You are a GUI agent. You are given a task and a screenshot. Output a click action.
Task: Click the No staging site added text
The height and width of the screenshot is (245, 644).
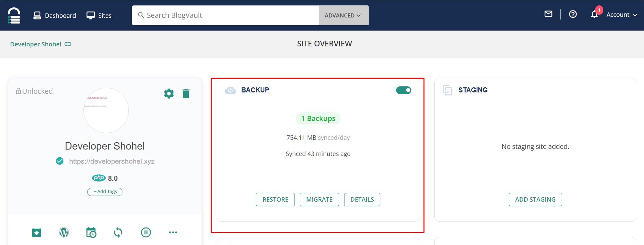tap(535, 147)
